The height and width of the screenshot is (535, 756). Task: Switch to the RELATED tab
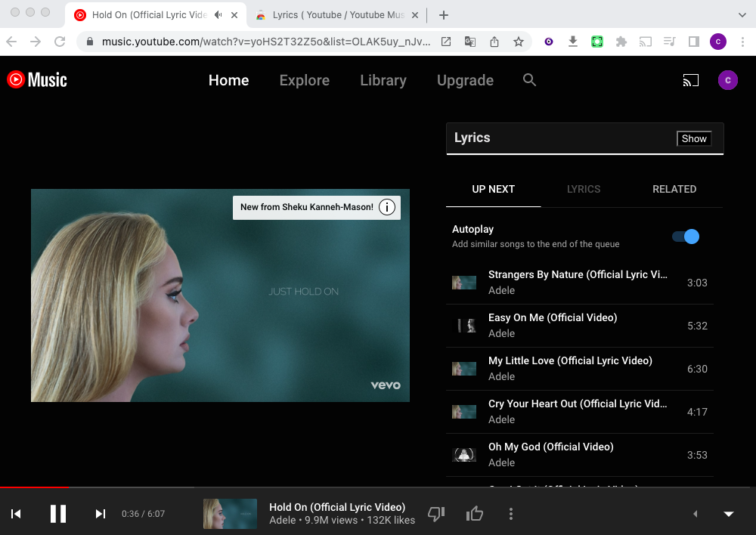coord(674,189)
